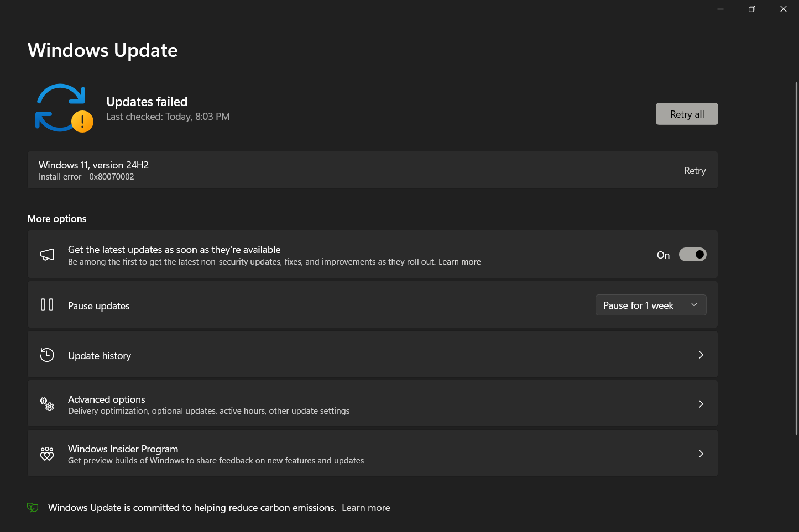Click the Windows Insider Program people icon

point(47,454)
